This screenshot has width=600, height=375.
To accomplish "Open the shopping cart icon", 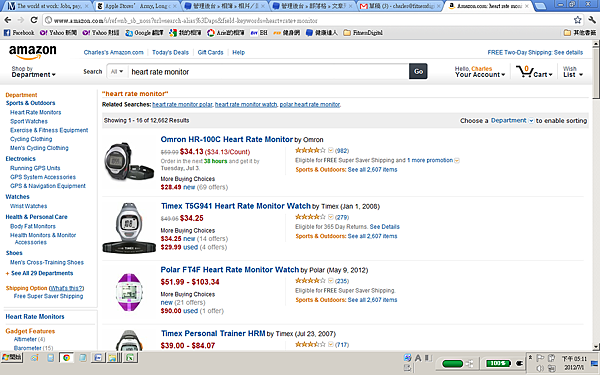I will tap(534, 72).
